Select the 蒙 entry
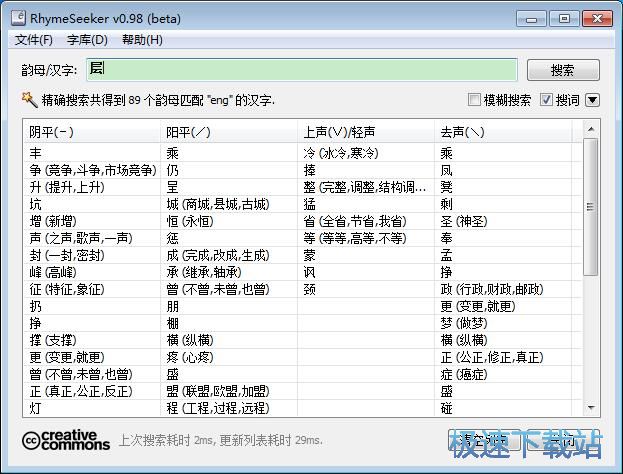The width and height of the screenshot is (623, 474). 310,255
